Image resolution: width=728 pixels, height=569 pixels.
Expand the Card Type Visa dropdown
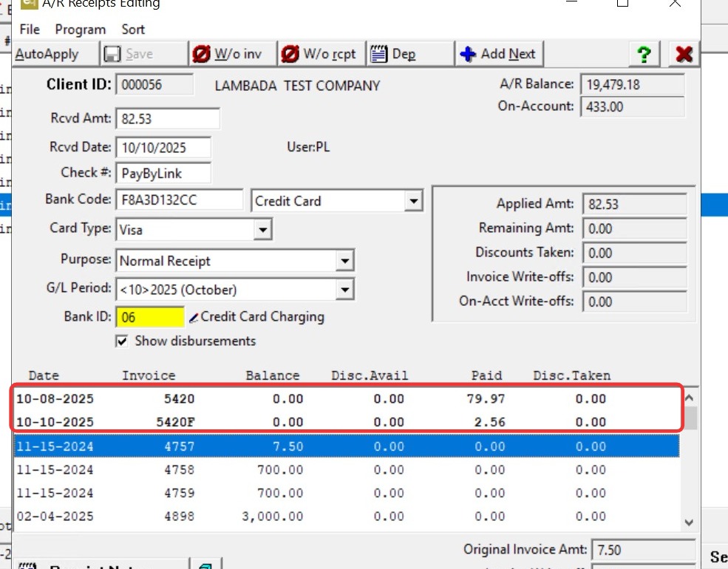point(263,230)
